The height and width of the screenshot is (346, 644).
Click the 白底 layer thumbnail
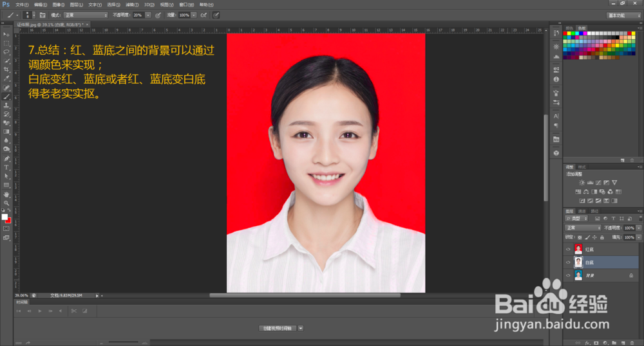coord(578,262)
